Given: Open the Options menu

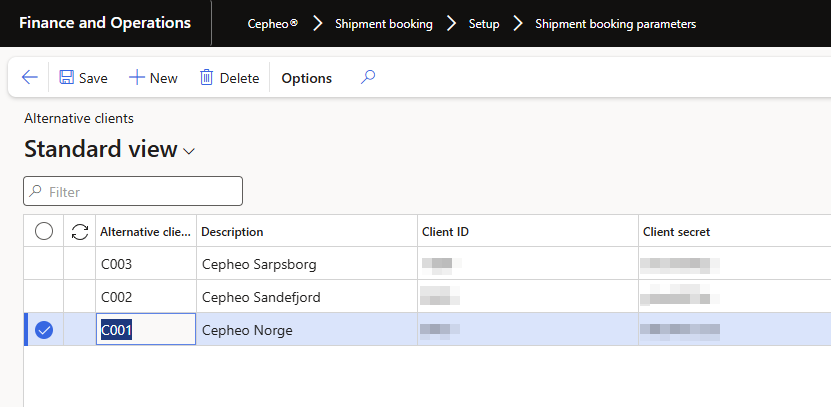Looking at the screenshot, I should click(x=306, y=78).
